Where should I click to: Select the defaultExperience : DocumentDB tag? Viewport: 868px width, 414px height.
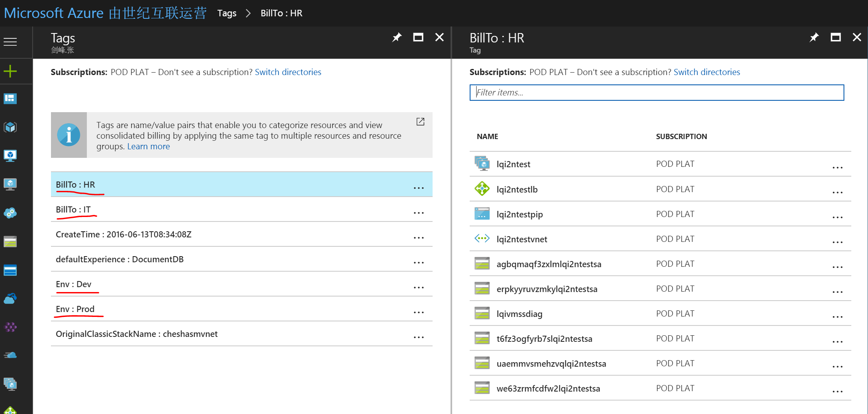tap(241, 259)
